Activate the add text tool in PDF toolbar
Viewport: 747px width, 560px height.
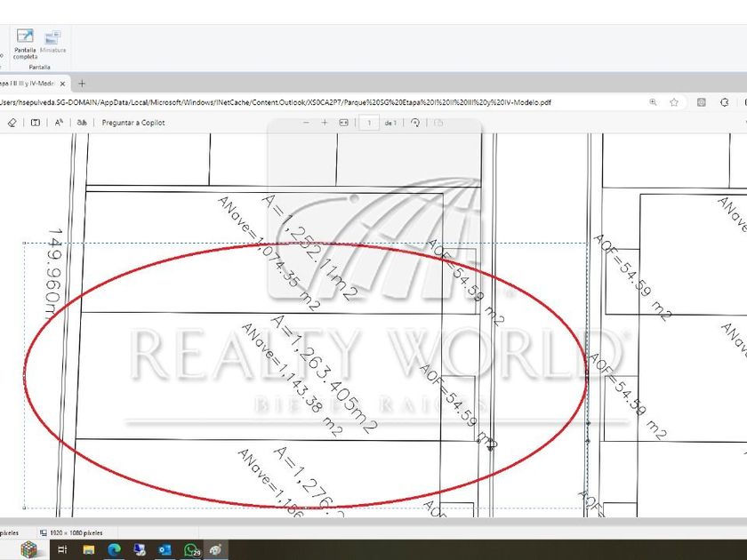click(36, 123)
